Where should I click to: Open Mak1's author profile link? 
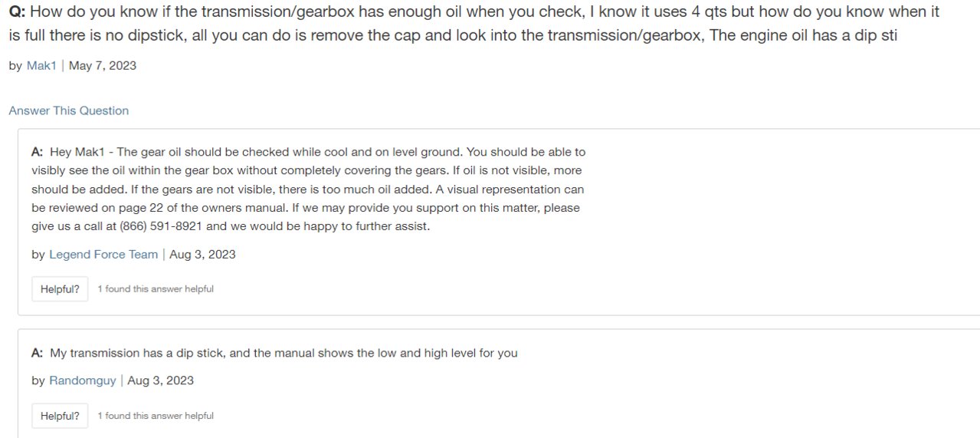tap(41, 65)
